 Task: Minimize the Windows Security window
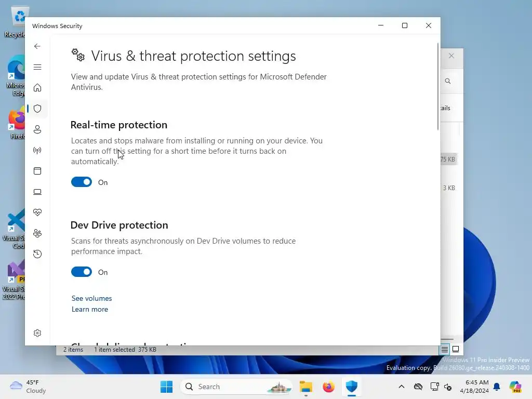point(381,25)
